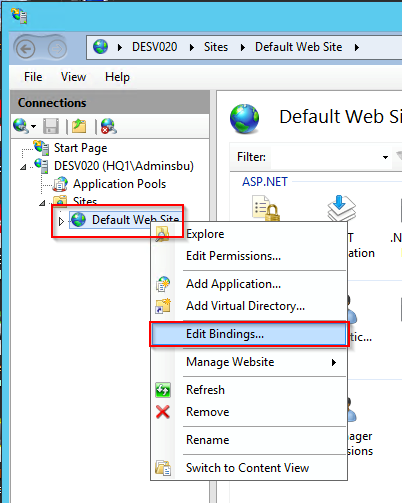Select Edit Bindings... from context menu
Image resolution: width=402 pixels, height=503 pixels.
click(249, 334)
